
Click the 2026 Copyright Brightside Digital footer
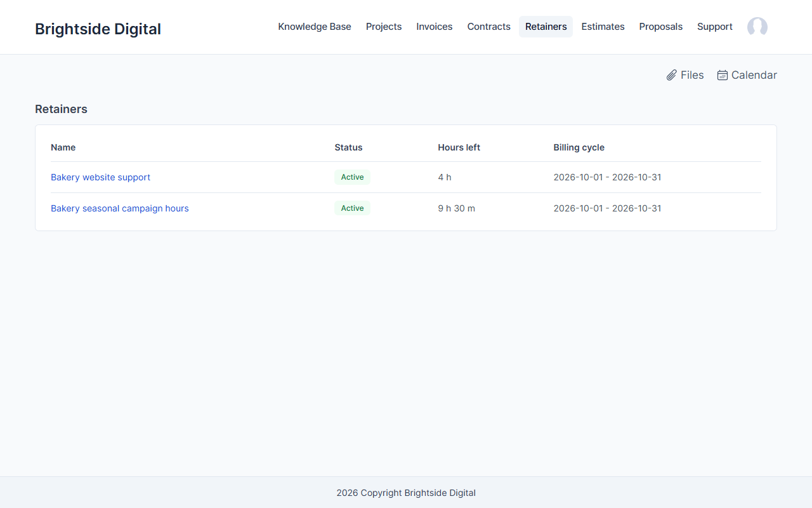tap(406, 493)
